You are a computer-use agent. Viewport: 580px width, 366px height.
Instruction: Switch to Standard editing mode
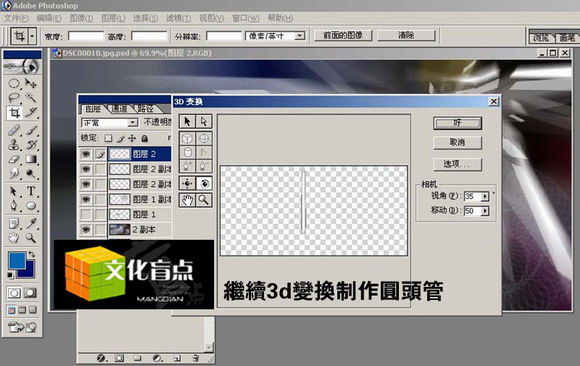coord(14,293)
